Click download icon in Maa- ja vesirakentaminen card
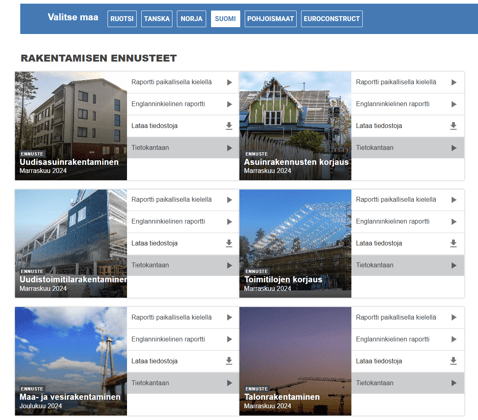 (229, 361)
